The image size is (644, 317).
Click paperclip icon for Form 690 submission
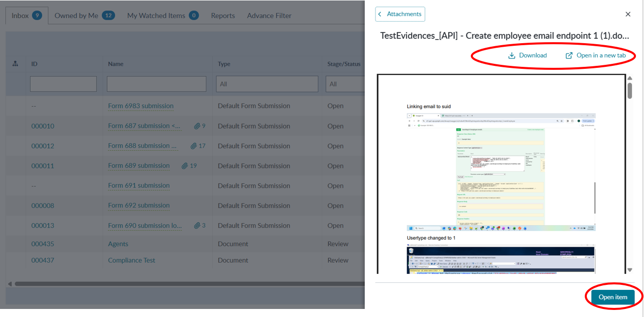tap(197, 226)
